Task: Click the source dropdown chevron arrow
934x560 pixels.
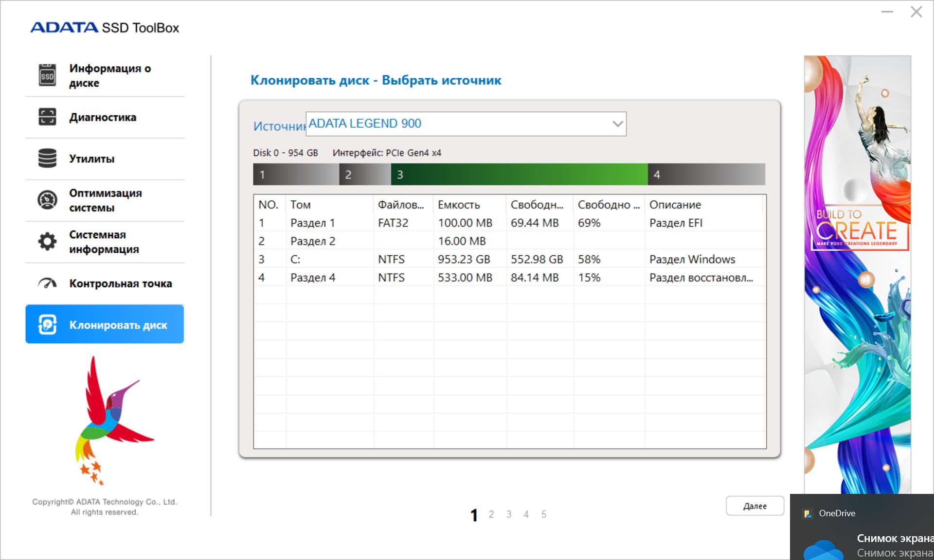Action: pyautogui.click(x=617, y=124)
